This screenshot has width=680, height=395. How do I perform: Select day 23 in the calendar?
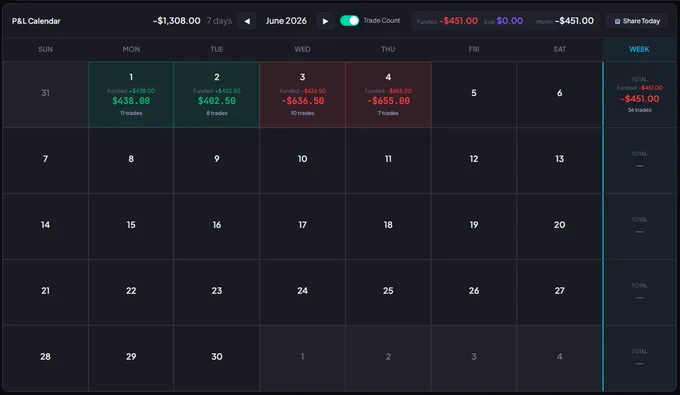click(x=217, y=291)
